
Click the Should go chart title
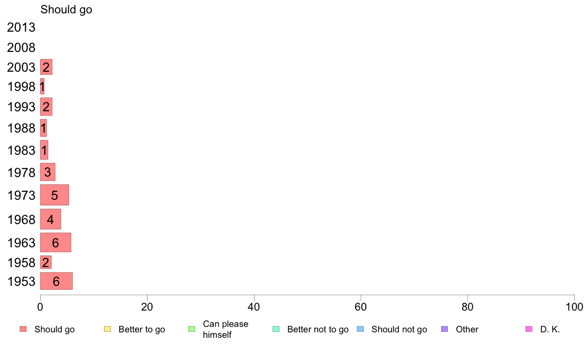tap(66, 10)
